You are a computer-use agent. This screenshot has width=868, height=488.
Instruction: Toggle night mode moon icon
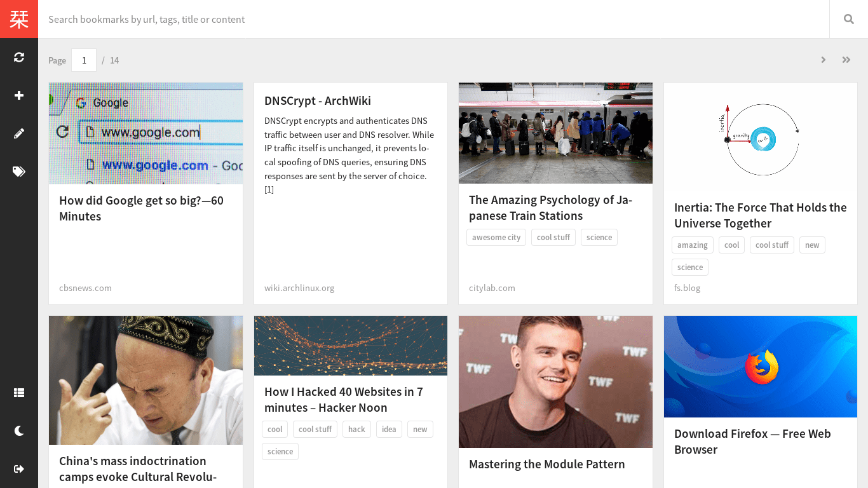pos(19,431)
